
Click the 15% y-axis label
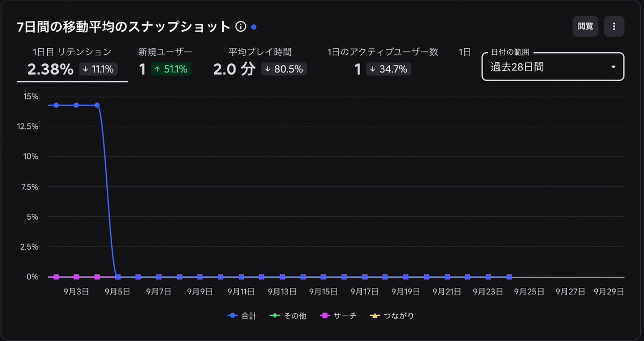[30, 97]
